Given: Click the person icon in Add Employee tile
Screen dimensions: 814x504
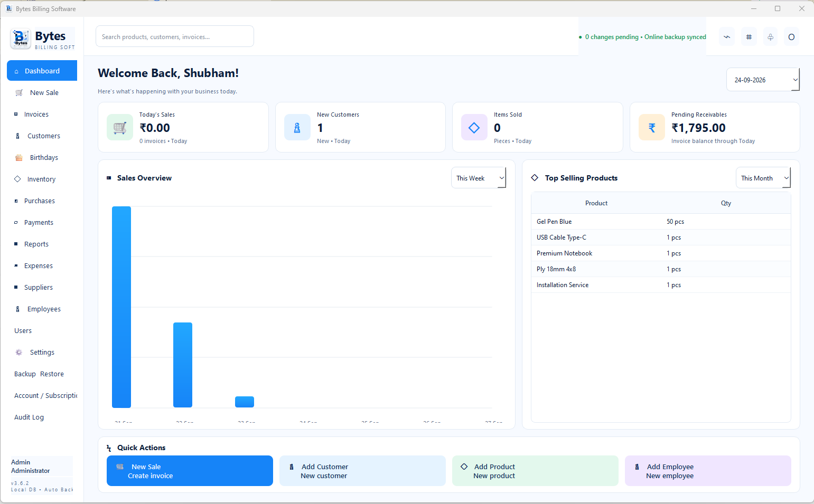Looking at the screenshot, I should point(637,467).
